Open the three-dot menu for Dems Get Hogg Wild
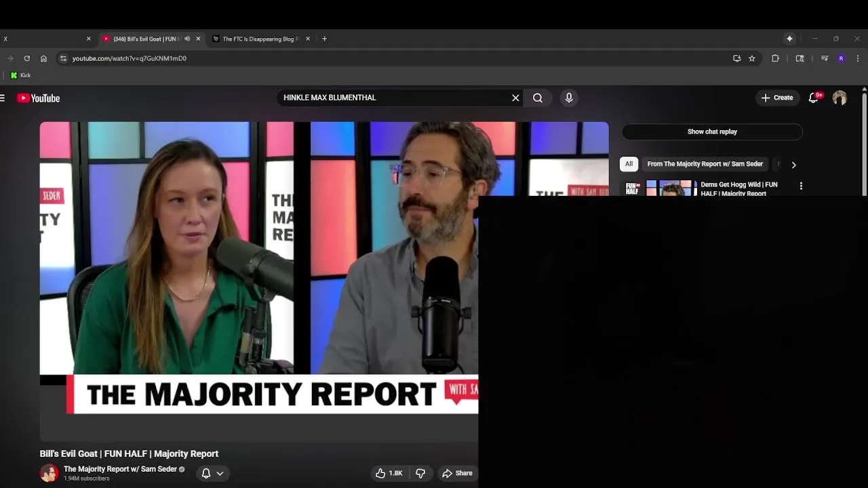This screenshot has height=488, width=868. (x=801, y=186)
